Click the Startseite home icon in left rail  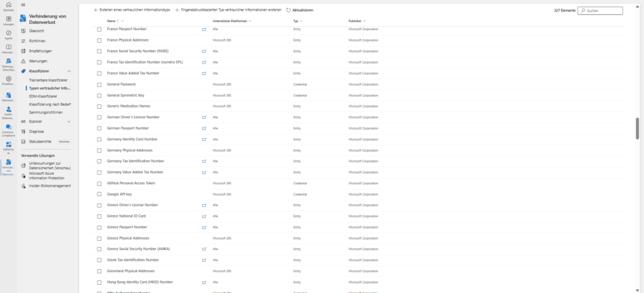(8, 5)
